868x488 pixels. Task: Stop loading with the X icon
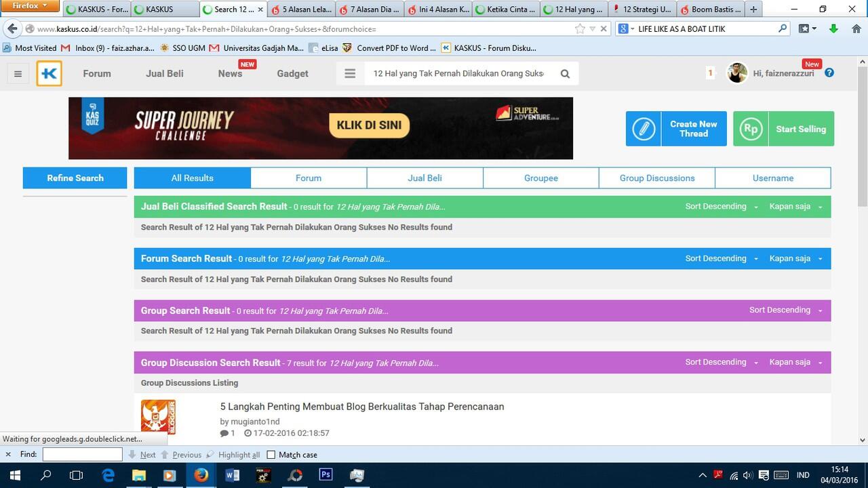pos(604,28)
